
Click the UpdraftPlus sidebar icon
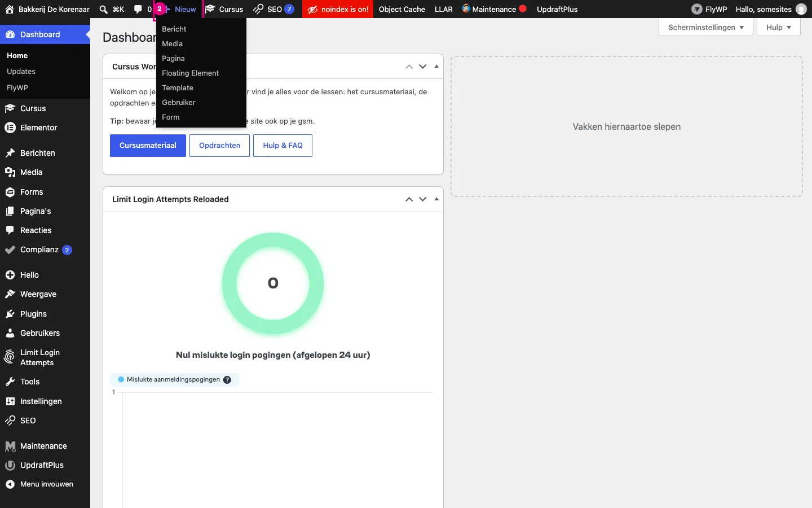[10, 465]
